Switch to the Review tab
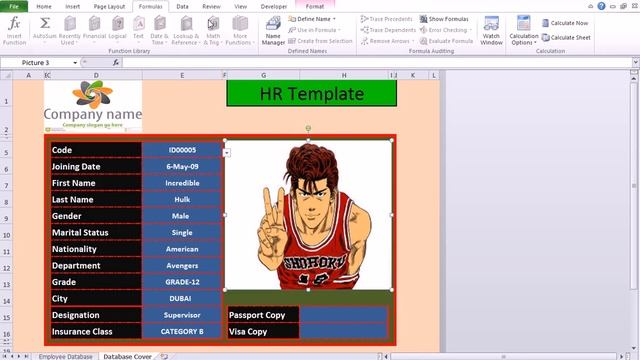 211,7
